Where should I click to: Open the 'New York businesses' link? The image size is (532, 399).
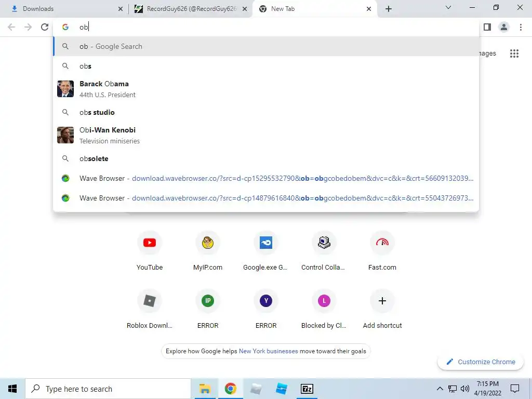tap(269, 351)
